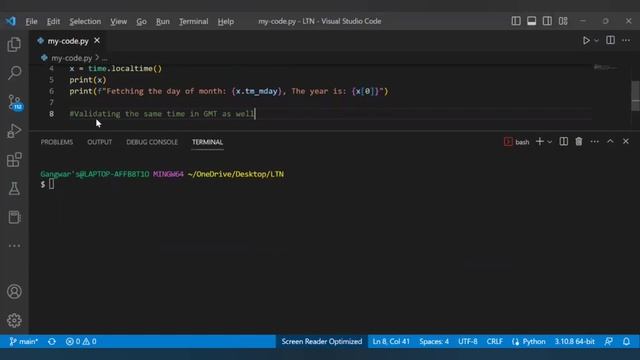Open the Run menu
640x360 pixels.
(162, 21)
